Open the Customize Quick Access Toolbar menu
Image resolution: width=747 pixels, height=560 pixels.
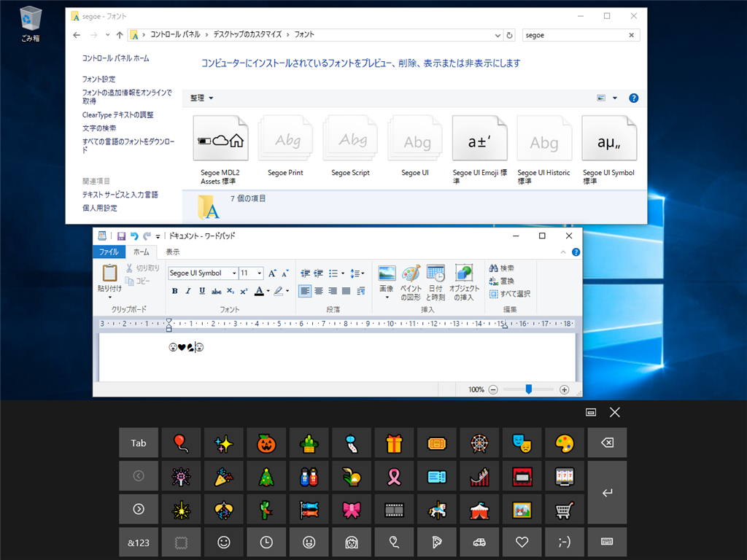click(158, 236)
